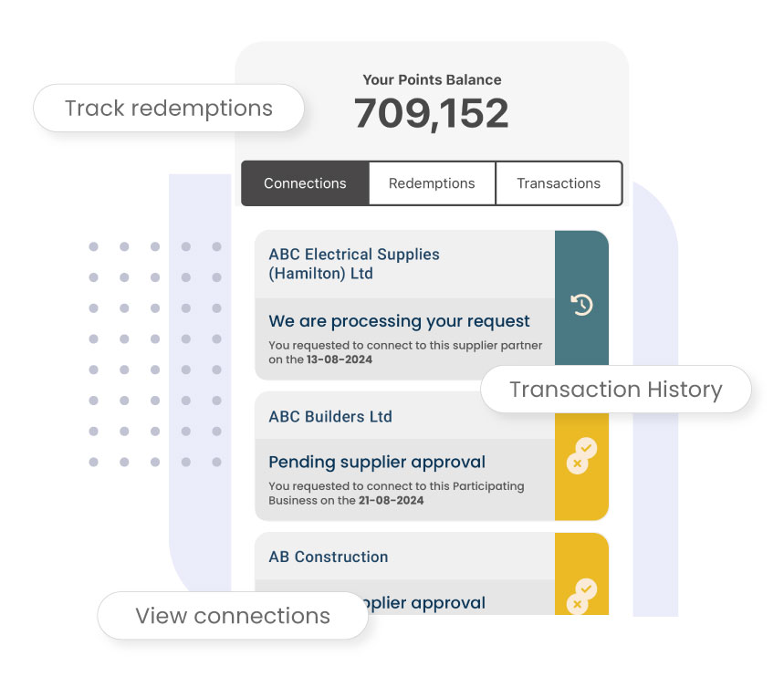Click the processing history clock icon

click(x=581, y=305)
